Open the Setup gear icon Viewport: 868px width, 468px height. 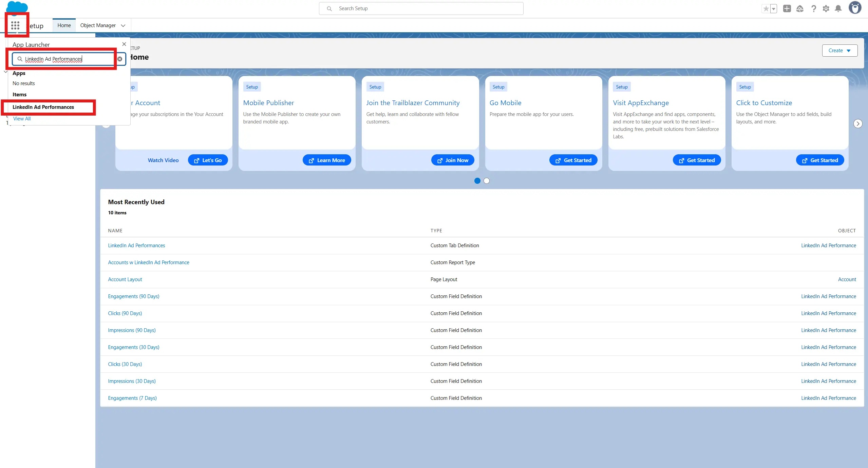pyautogui.click(x=826, y=8)
